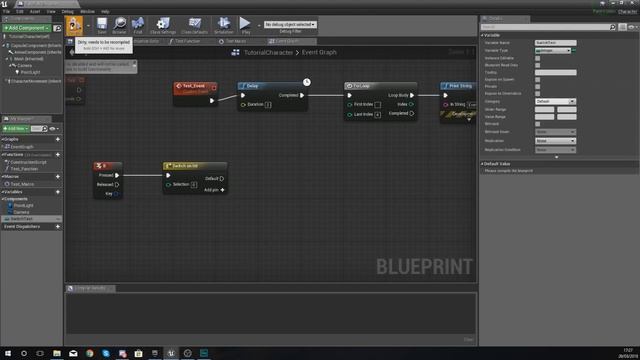The image size is (640, 360).
Task: Click Add pin on Switch on Int node
Action: point(214,190)
